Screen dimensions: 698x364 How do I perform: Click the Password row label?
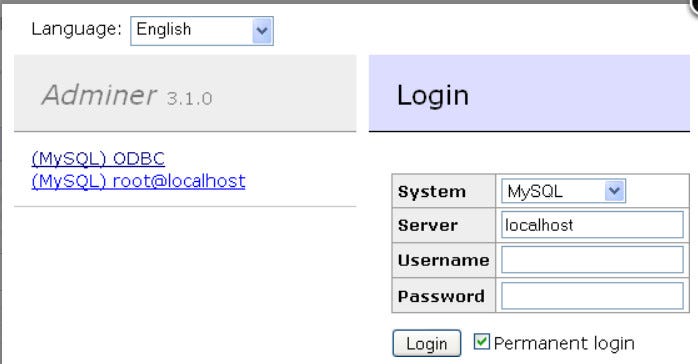tap(441, 296)
